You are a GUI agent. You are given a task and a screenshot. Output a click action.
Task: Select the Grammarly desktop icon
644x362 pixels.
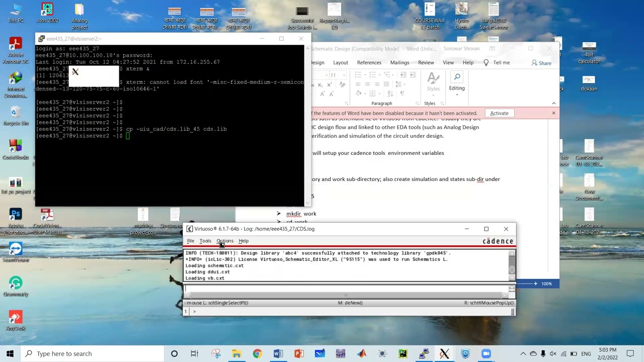coord(16,286)
